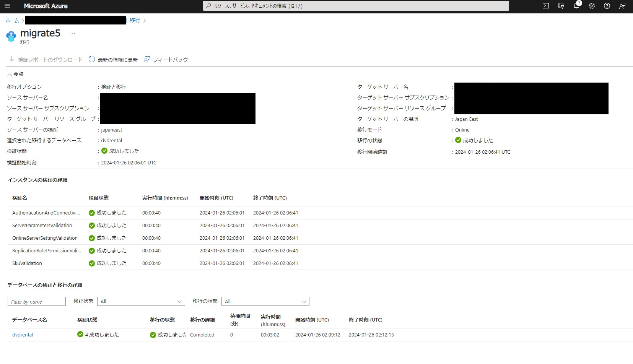Click the Filter by name field
This screenshot has height=364, width=633.
[36, 301]
